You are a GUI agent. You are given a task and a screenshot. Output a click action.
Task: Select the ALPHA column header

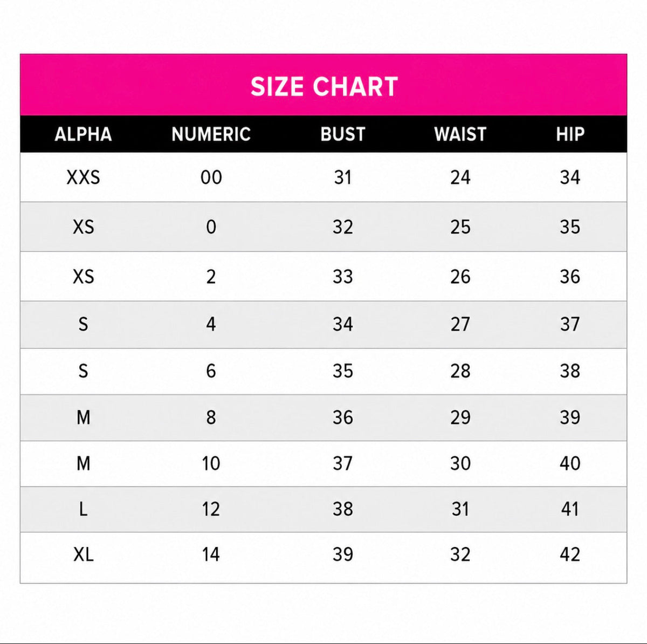click(x=83, y=134)
